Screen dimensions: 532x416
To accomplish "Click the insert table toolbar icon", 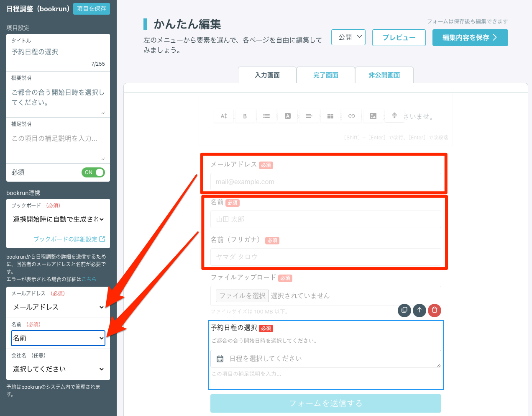I will tap(330, 116).
